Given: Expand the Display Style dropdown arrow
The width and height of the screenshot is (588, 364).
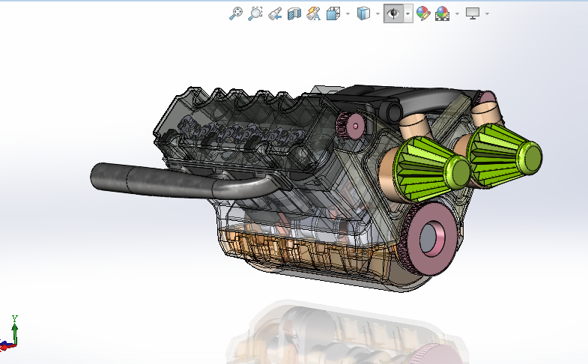Looking at the screenshot, I should 378,14.
